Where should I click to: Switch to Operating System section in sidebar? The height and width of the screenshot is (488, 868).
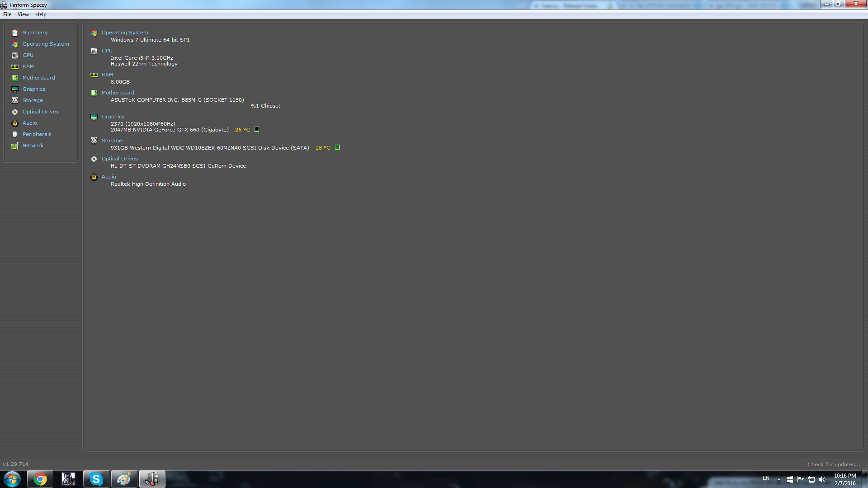pyautogui.click(x=46, y=44)
